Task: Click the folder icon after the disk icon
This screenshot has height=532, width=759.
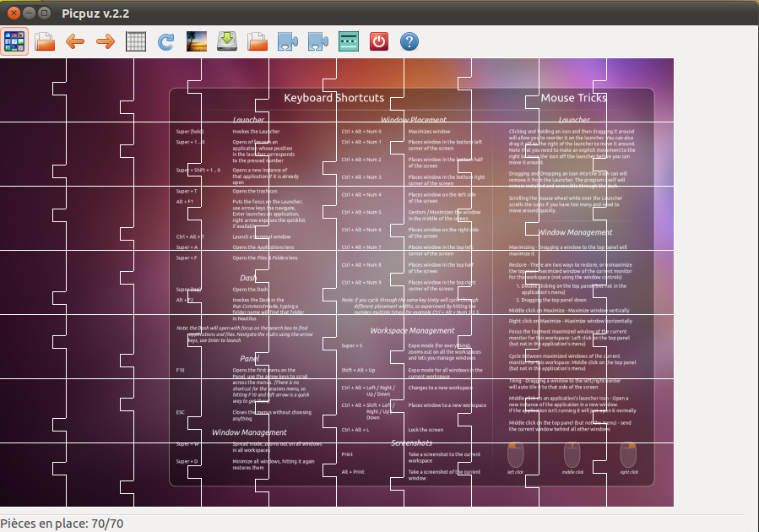Action: pyautogui.click(x=257, y=41)
